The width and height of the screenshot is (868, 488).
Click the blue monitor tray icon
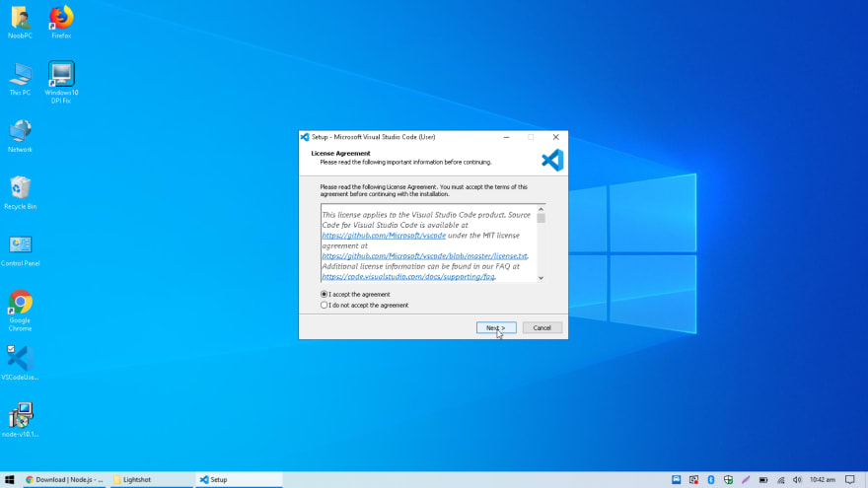[x=676, y=480]
